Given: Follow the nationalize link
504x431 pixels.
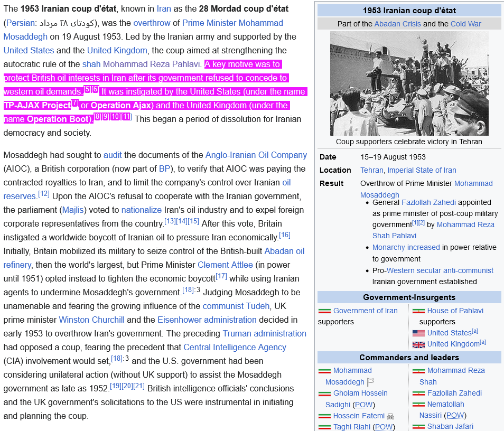Looking at the screenshot, I should pos(142,210).
